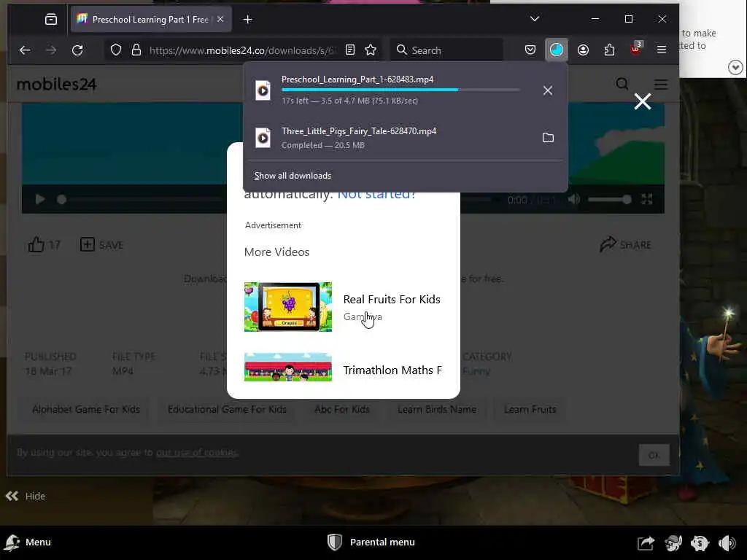This screenshot has width=747, height=560.
Task: Open the mobiles24 hamburger menu
Action: pos(661,85)
